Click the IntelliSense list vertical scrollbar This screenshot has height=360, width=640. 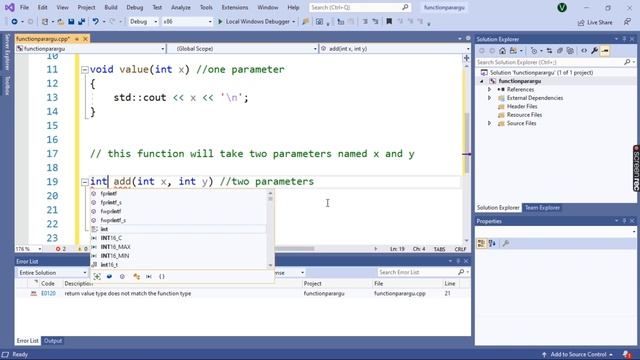click(x=270, y=230)
